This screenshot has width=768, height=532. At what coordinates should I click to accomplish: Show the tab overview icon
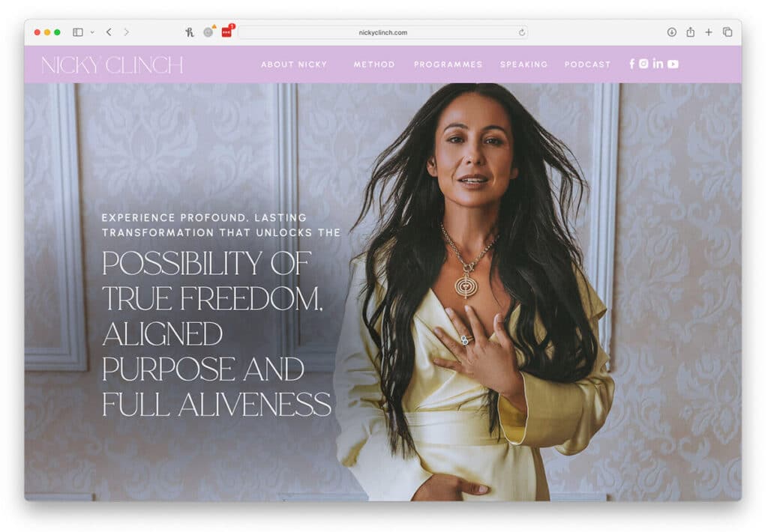[727, 32]
